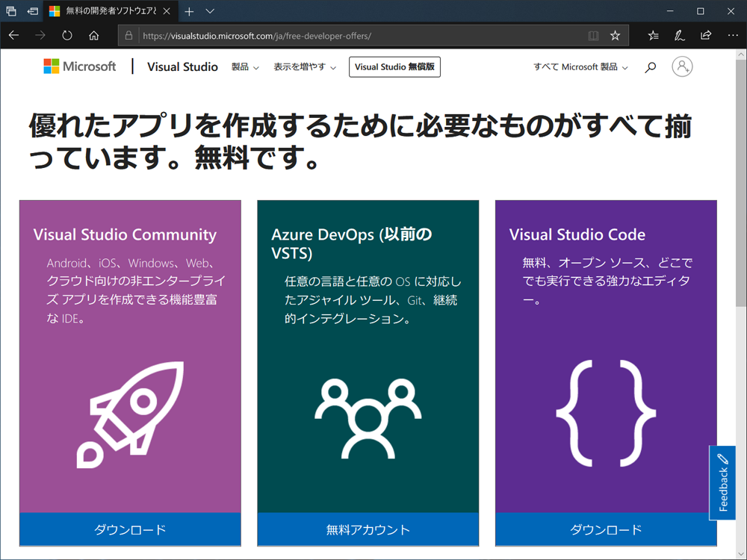Click the vertical scrollbar thumb
This screenshot has width=747, height=560.
741,184
